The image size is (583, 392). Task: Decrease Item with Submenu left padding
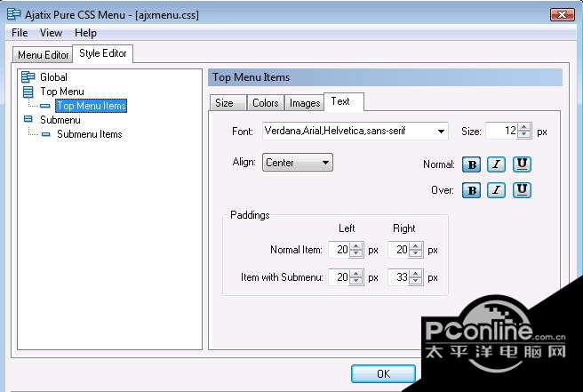tap(356, 281)
